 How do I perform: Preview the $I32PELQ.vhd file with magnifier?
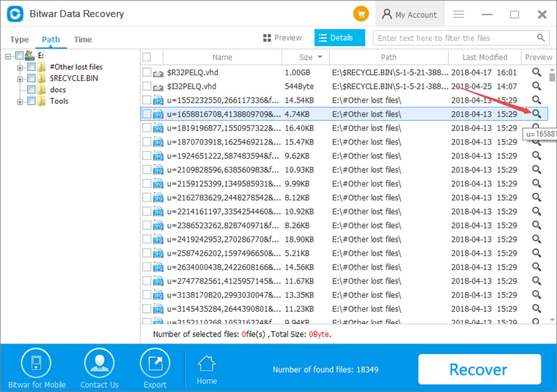pos(536,86)
